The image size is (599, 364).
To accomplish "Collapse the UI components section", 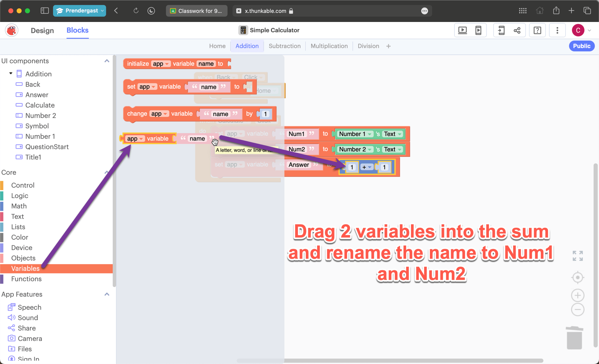I will 107,61.
